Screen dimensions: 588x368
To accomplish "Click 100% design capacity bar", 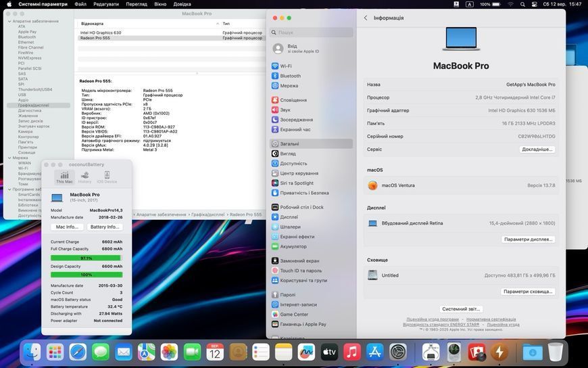I will click(87, 275).
